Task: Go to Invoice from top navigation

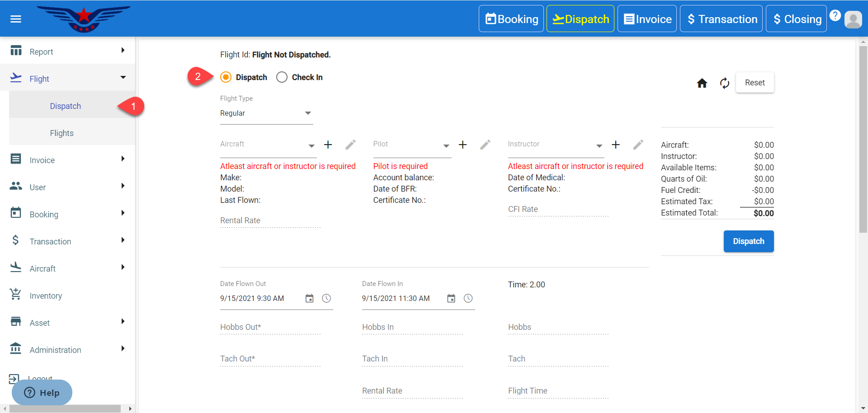Action: coord(647,19)
